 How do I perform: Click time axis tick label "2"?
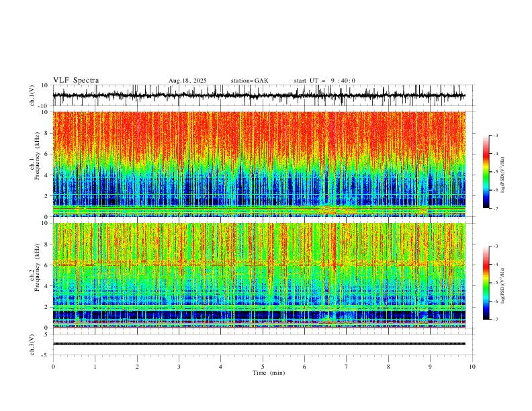tap(137, 367)
